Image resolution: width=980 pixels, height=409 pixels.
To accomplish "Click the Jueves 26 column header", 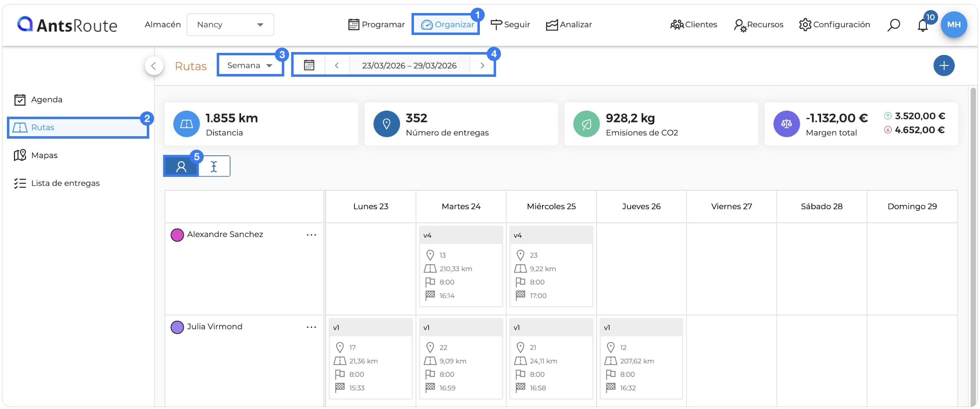I will [641, 207].
